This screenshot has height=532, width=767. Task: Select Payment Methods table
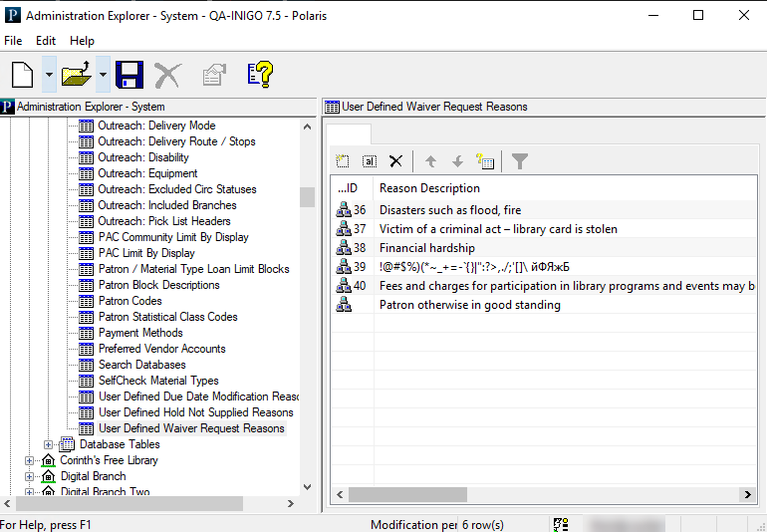point(140,333)
